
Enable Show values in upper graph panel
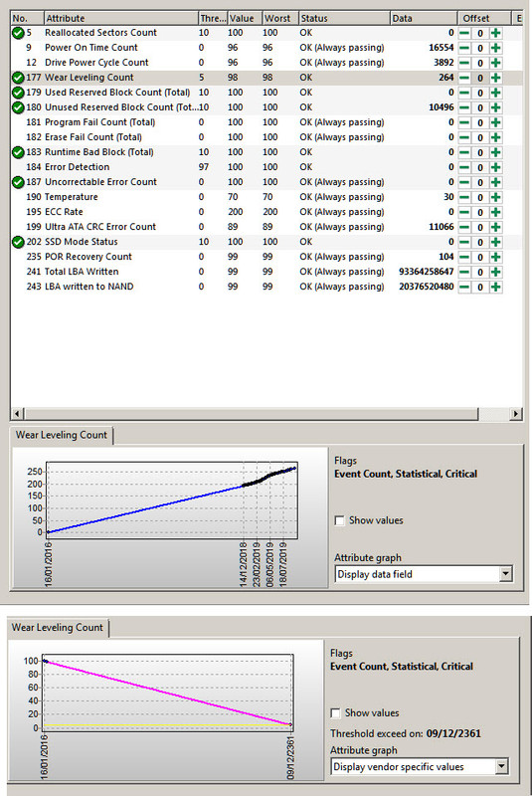pos(340,520)
